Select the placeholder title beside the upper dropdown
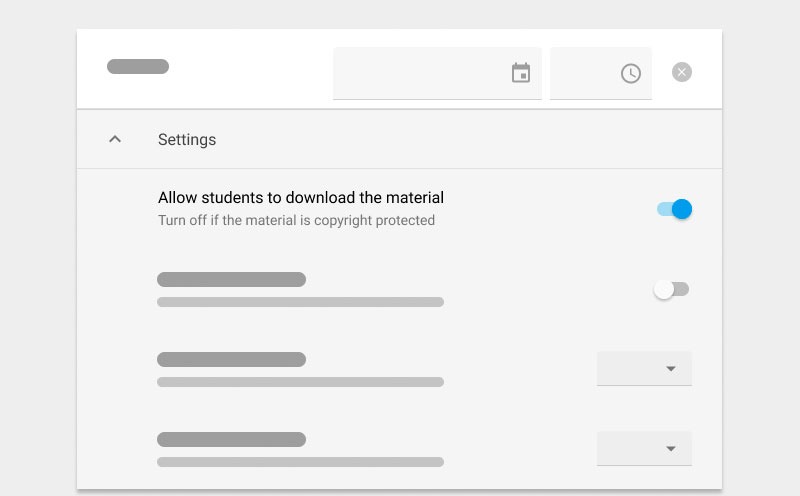This screenshot has width=800, height=496. pyautogui.click(x=232, y=359)
